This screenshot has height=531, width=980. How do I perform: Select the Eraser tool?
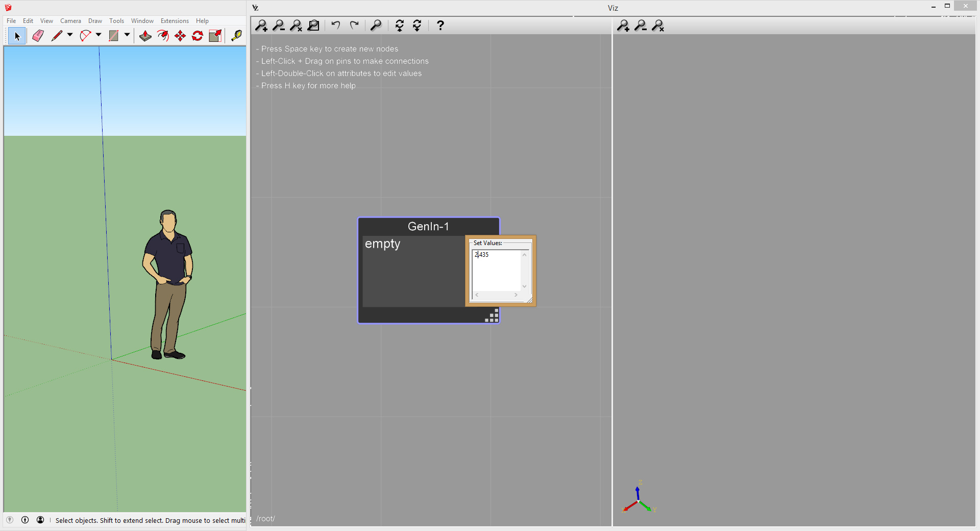pos(38,36)
